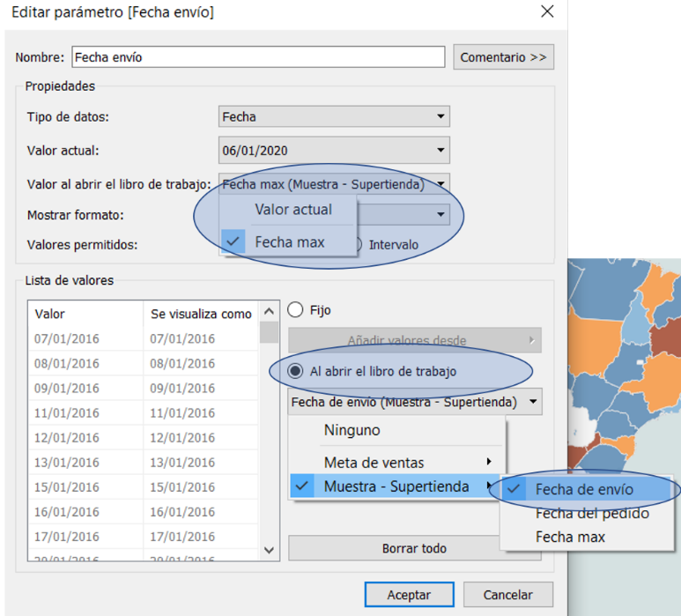Choose the Intervalo radio option
Viewport: 681px width, 616px height.
point(357,244)
